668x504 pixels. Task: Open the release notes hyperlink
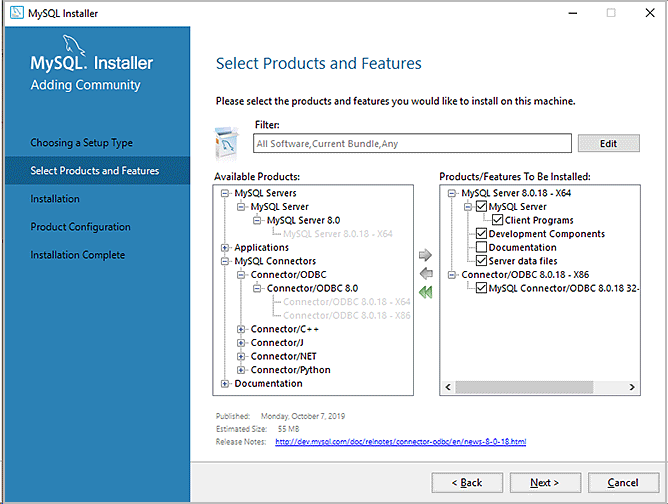(x=400, y=442)
